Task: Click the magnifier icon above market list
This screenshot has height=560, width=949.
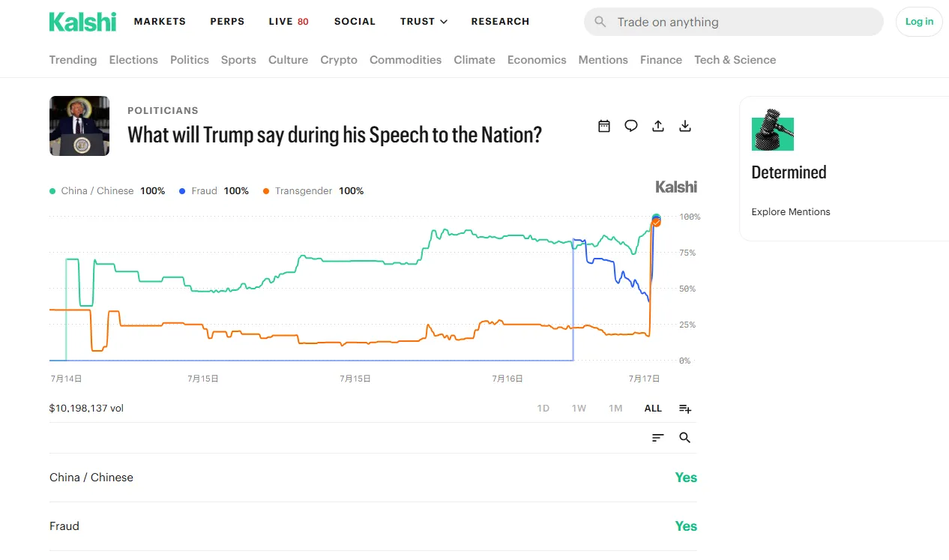Action: click(685, 438)
